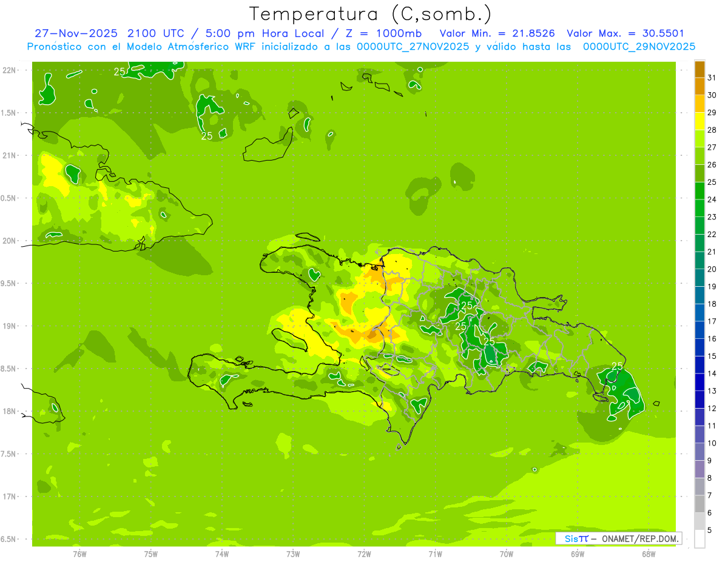The width and height of the screenshot is (728, 562).
Task: Click the "76W" longitude axis label
Action: (79, 554)
